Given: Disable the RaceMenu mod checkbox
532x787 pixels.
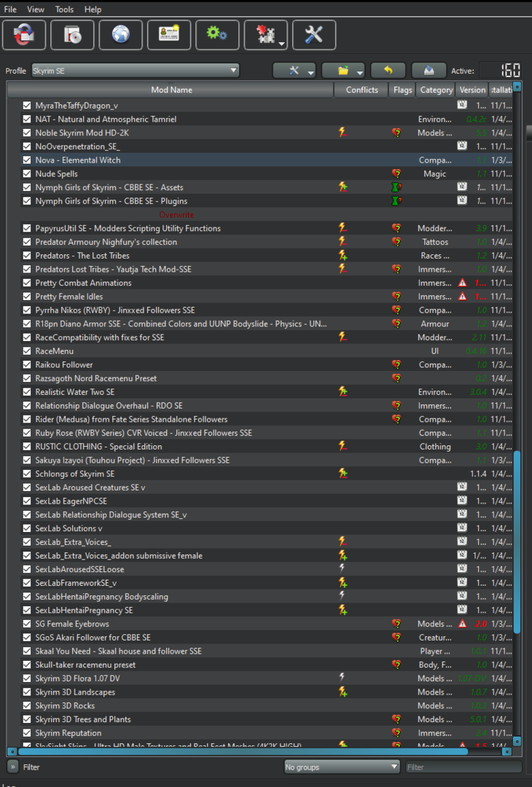Looking at the screenshot, I should 27,351.
